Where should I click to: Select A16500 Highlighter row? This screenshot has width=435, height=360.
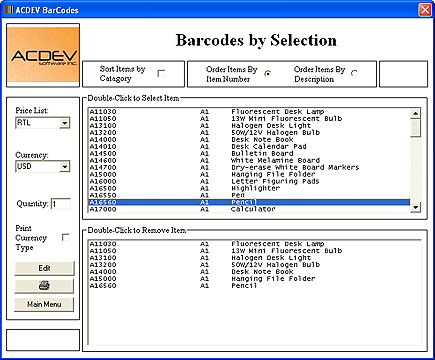[249, 188]
